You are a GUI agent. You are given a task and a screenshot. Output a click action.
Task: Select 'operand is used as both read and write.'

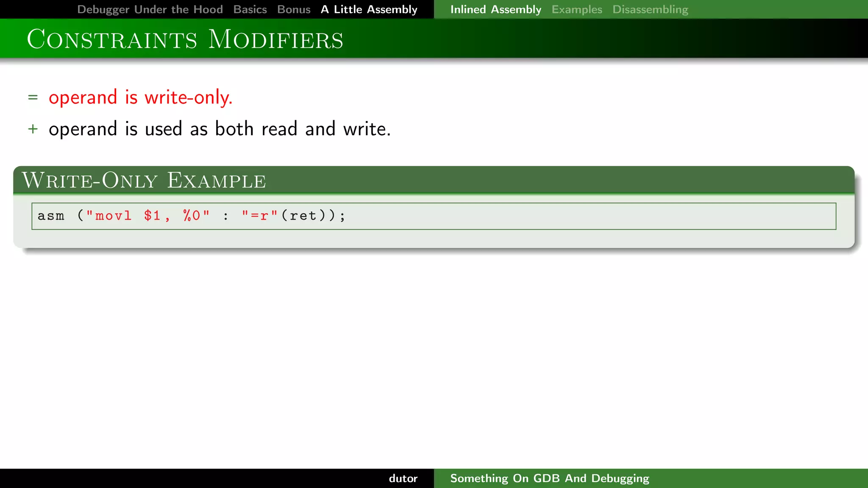click(x=220, y=129)
